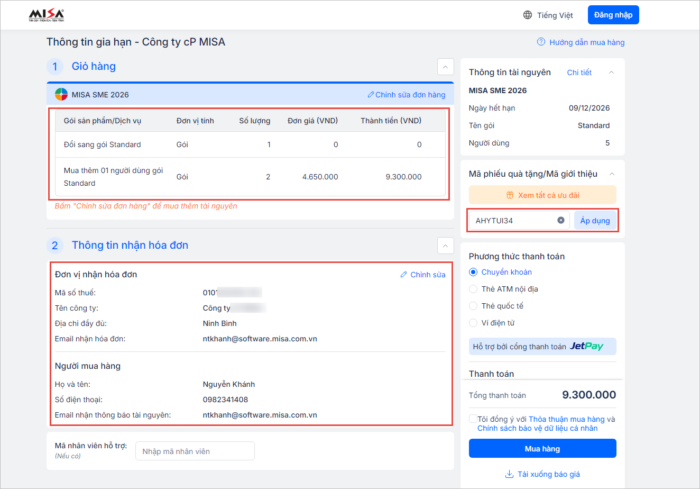This screenshot has height=489, width=700.
Task: Tick the purchase agreement checkbox
Action: 474,420
